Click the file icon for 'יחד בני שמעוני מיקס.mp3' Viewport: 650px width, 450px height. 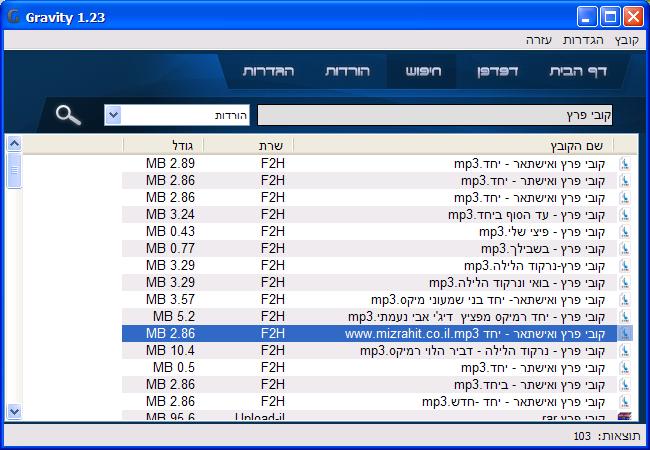tap(624, 300)
